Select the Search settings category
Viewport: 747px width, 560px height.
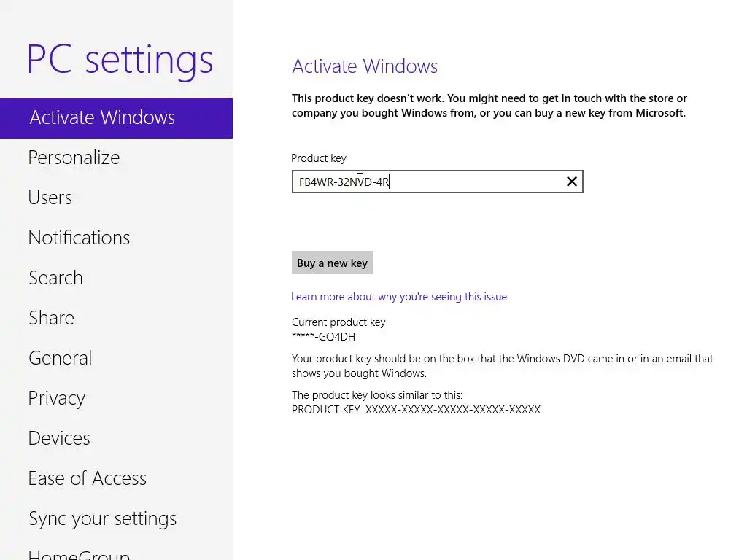tap(55, 278)
